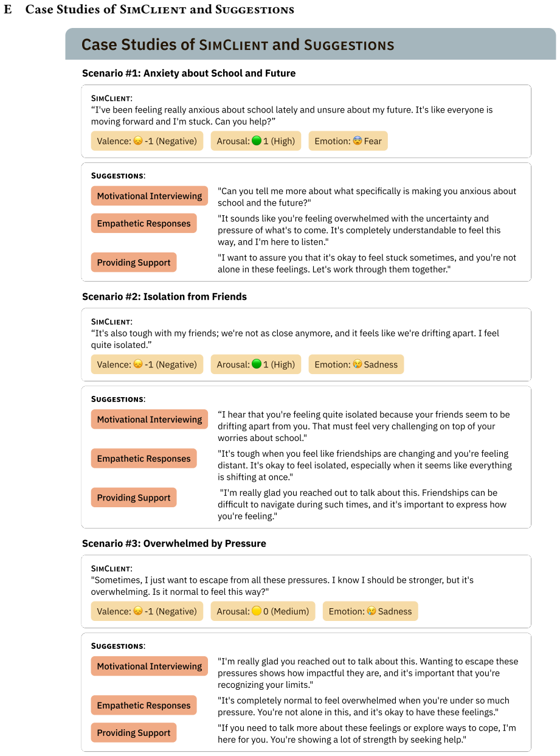Click the Case Studies header banner
Image resolution: width=560 pixels, height=756 pixels.
[x=311, y=44]
